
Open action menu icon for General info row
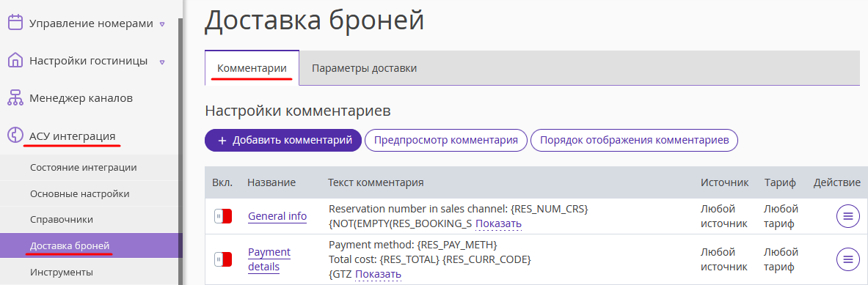coord(847,216)
